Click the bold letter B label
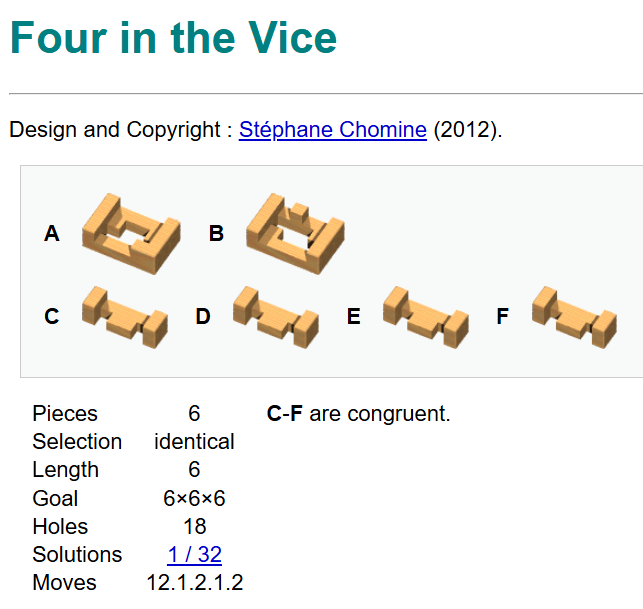643x609 pixels. tap(216, 234)
